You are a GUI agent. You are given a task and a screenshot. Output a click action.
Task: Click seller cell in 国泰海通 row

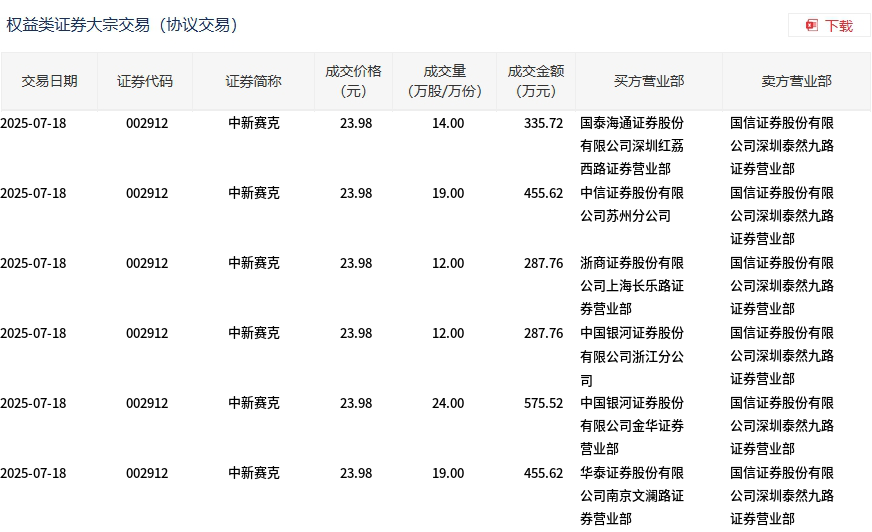click(x=781, y=146)
